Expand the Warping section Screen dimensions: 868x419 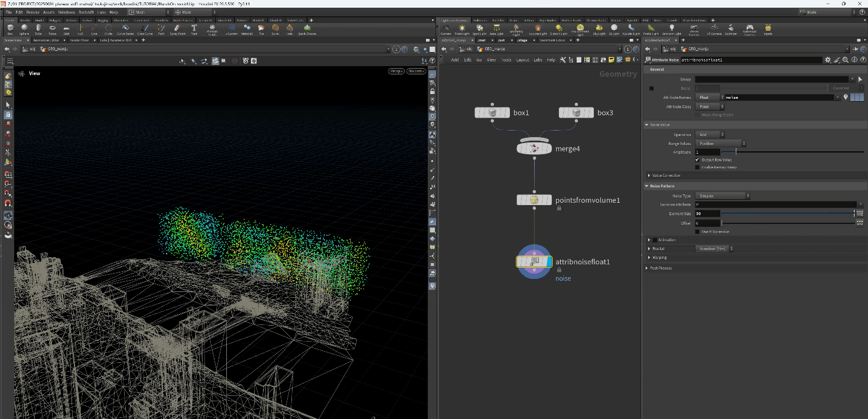649,258
